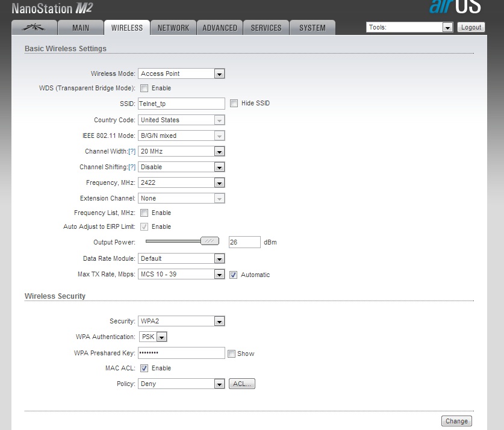Open the Extension Channel dropdown
This screenshot has height=430, width=504.
click(181, 198)
